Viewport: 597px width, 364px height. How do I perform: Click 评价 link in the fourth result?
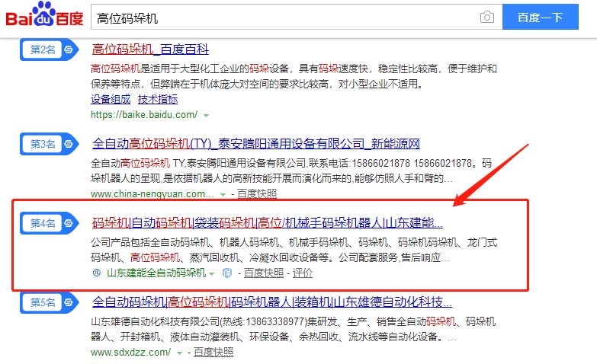(x=303, y=273)
